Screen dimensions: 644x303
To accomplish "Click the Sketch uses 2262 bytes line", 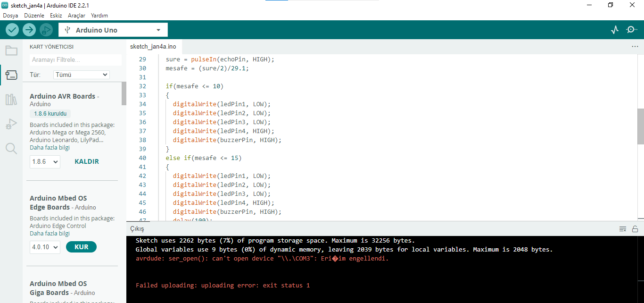I will click(x=275, y=241).
